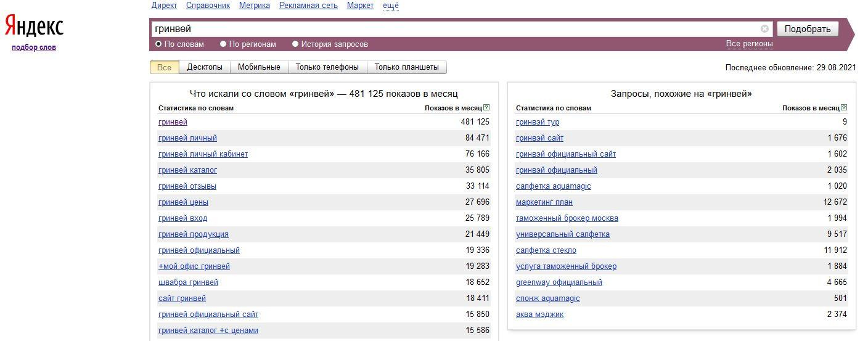Screen dimensions: 868x341
Task: Click the left Статистика по словам header
Action: [196, 108]
